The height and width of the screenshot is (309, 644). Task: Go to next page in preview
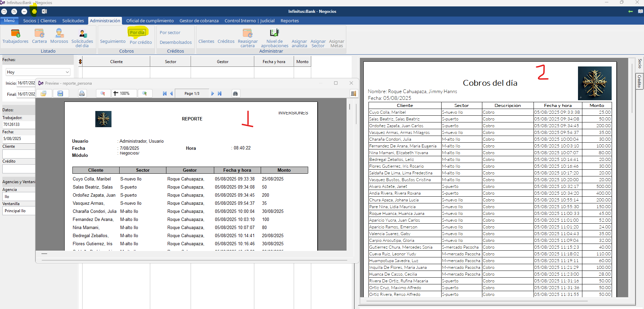tap(213, 93)
